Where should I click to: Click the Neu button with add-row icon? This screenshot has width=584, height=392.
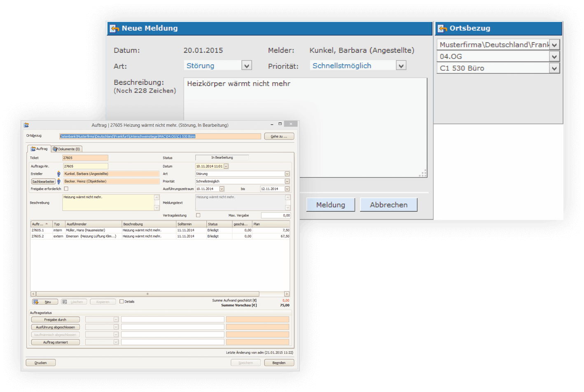click(x=44, y=302)
